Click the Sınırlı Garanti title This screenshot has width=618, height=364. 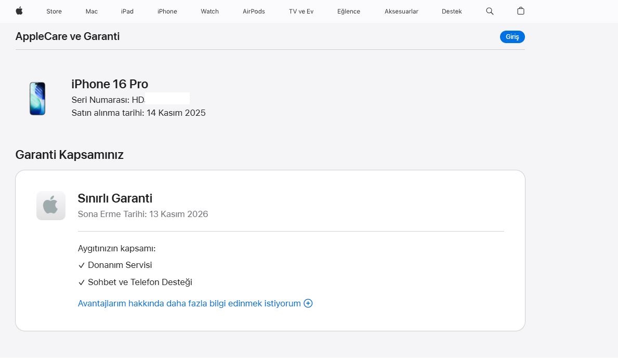(115, 198)
